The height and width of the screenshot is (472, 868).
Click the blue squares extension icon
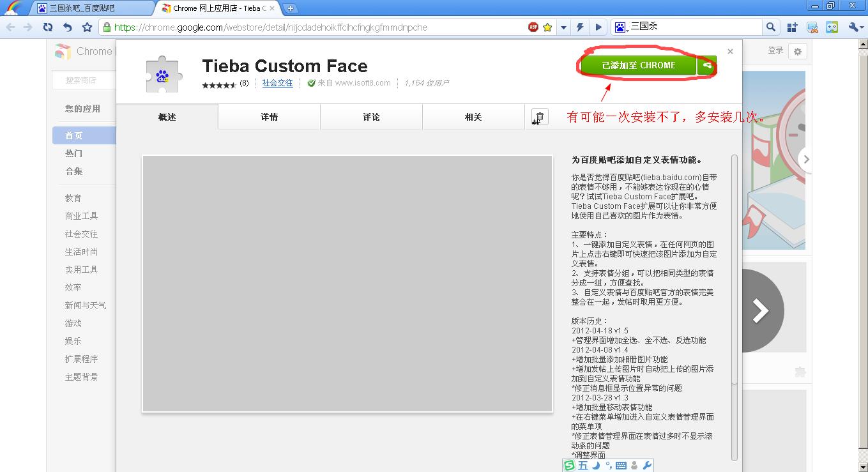click(793, 27)
